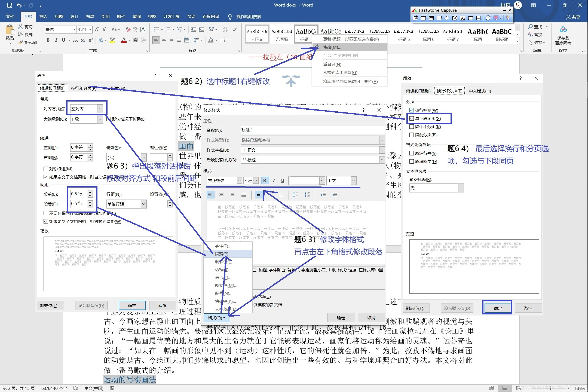Open 紧密环绕(R) dropdown showing 无
The width and height of the screenshot is (588, 392).
click(436, 188)
